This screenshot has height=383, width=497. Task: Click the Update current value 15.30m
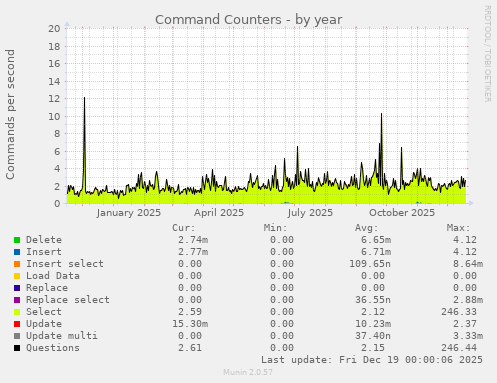[x=190, y=324]
